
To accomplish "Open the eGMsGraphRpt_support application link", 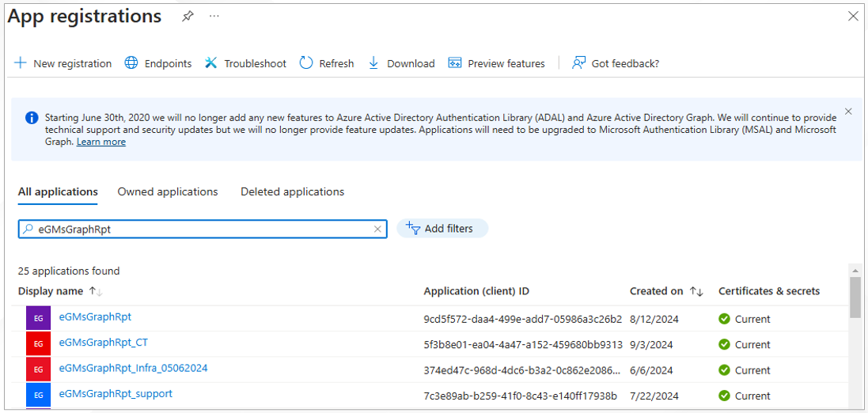I will coord(116,393).
